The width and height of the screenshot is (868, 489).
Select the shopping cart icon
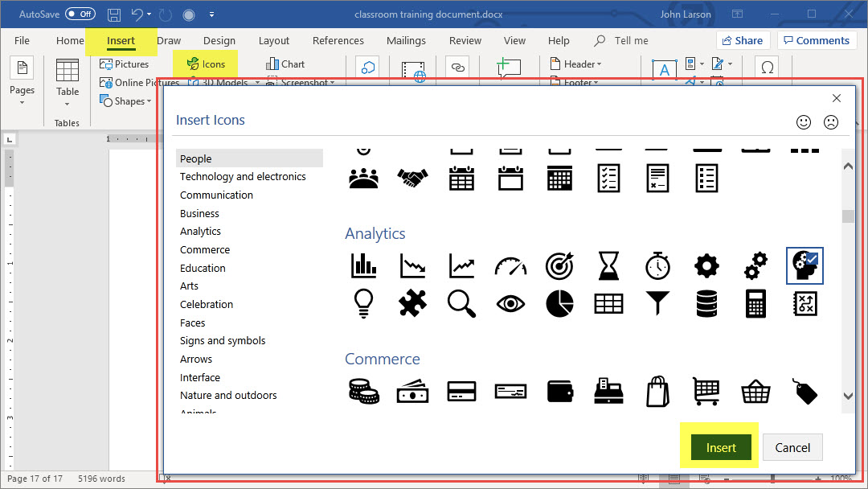pyautogui.click(x=706, y=392)
